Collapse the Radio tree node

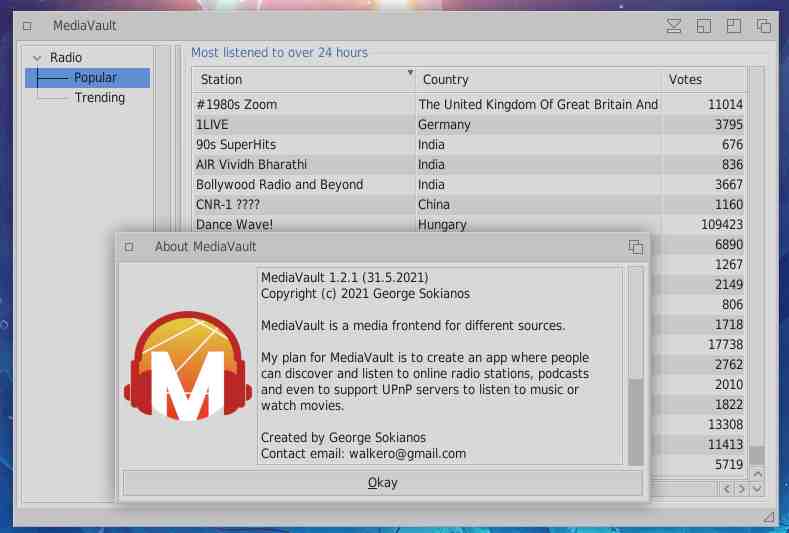point(37,58)
